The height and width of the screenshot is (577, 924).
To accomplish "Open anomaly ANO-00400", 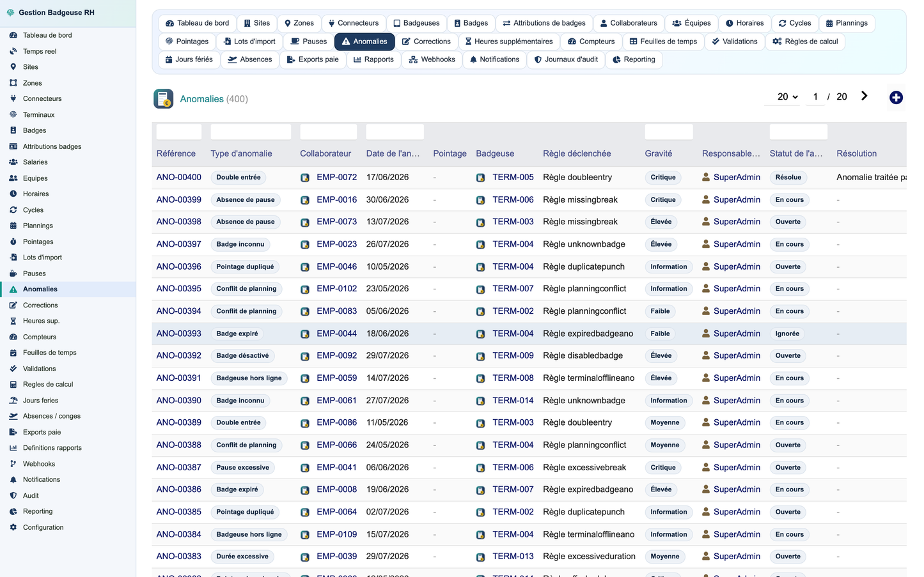I will 179,177.
